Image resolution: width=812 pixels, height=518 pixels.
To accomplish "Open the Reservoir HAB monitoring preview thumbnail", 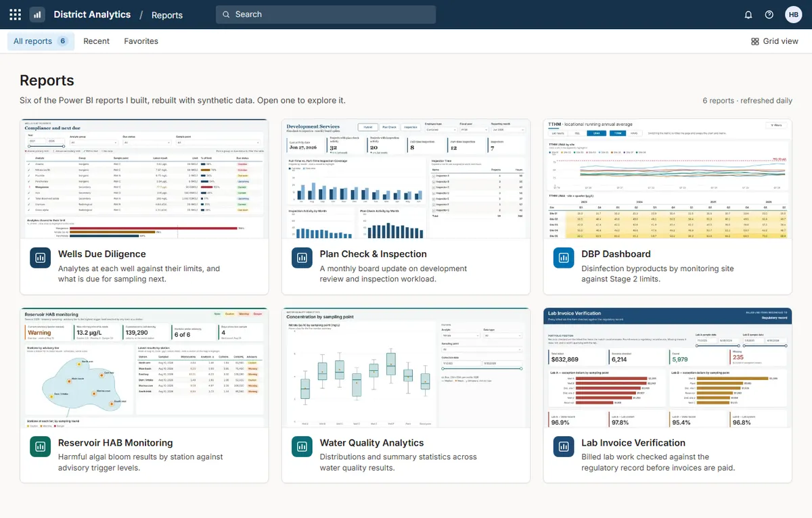I will pos(144,367).
